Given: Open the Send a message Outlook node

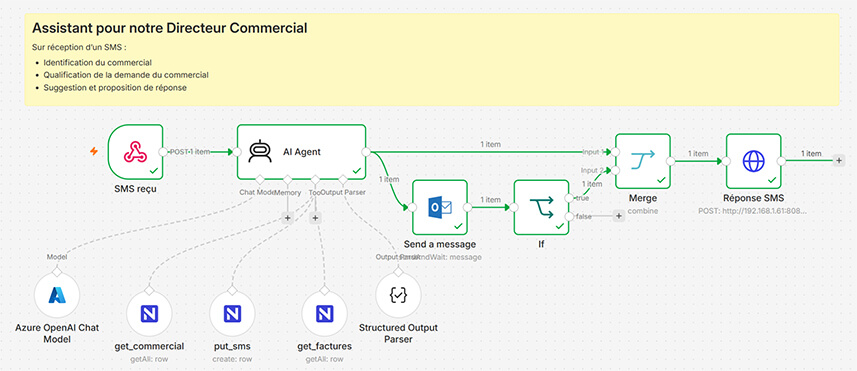Looking at the screenshot, I should [440, 207].
